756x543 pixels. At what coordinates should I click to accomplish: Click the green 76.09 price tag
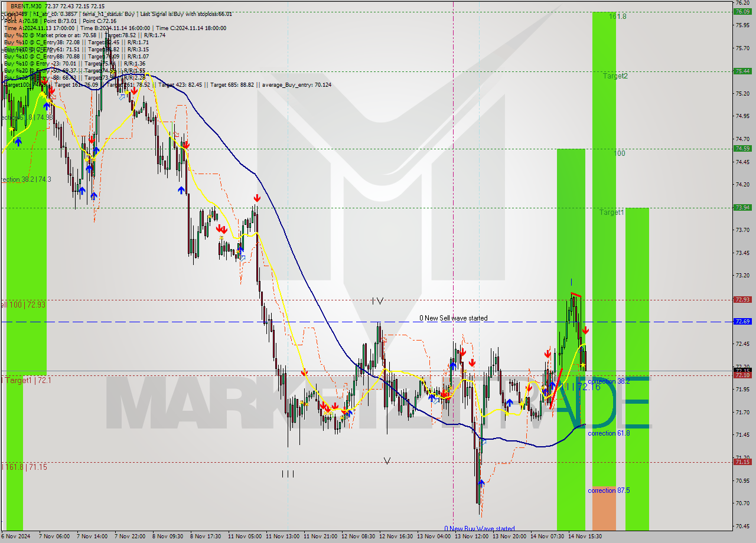[742, 11]
